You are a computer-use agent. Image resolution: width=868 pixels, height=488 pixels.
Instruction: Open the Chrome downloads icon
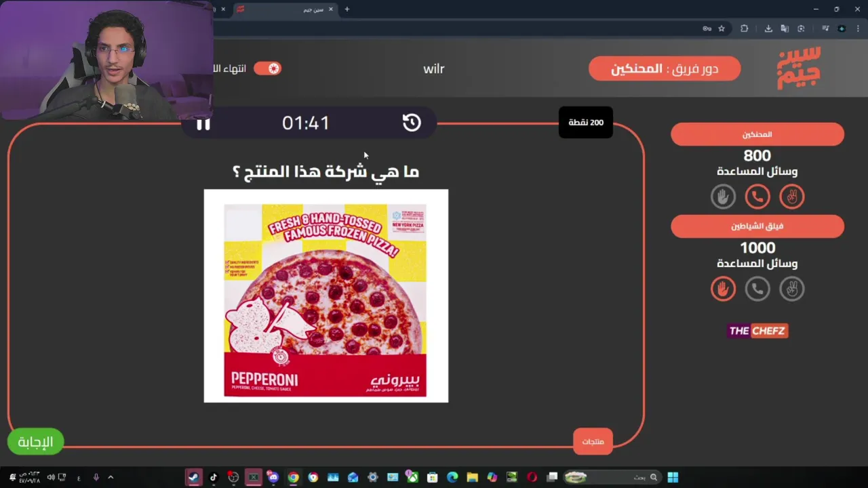pos(768,28)
